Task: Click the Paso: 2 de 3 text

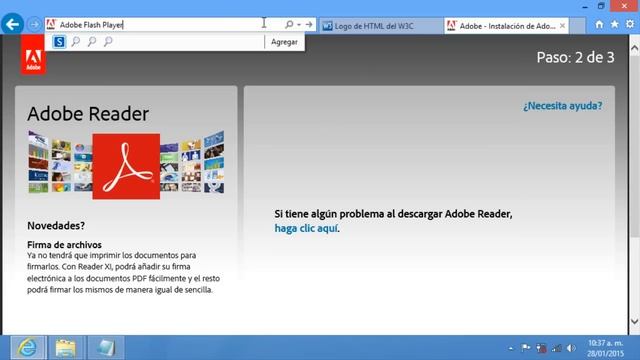Action: tap(575, 57)
